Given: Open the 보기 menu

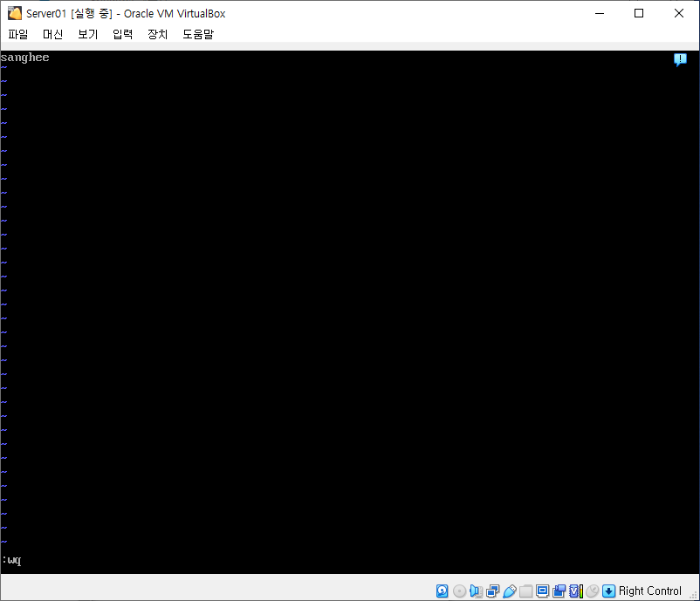Looking at the screenshot, I should (87, 34).
